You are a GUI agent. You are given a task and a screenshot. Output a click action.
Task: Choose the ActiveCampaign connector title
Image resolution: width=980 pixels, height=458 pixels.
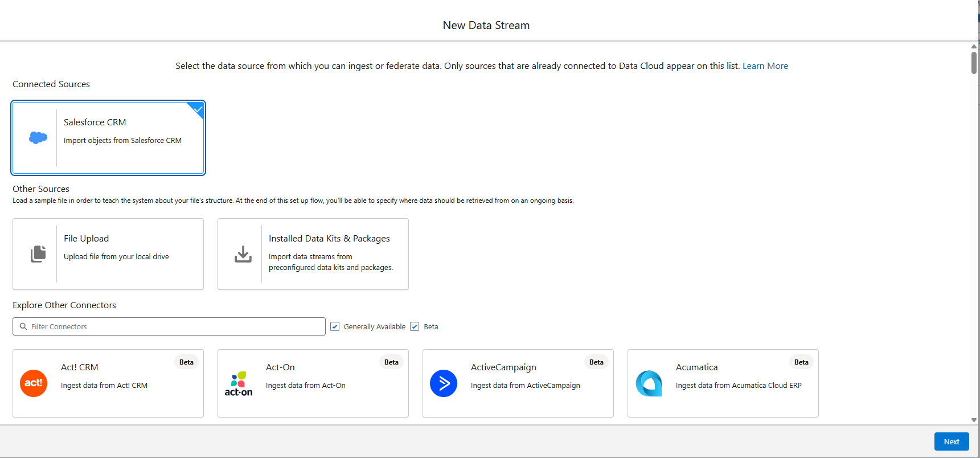click(503, 367)
